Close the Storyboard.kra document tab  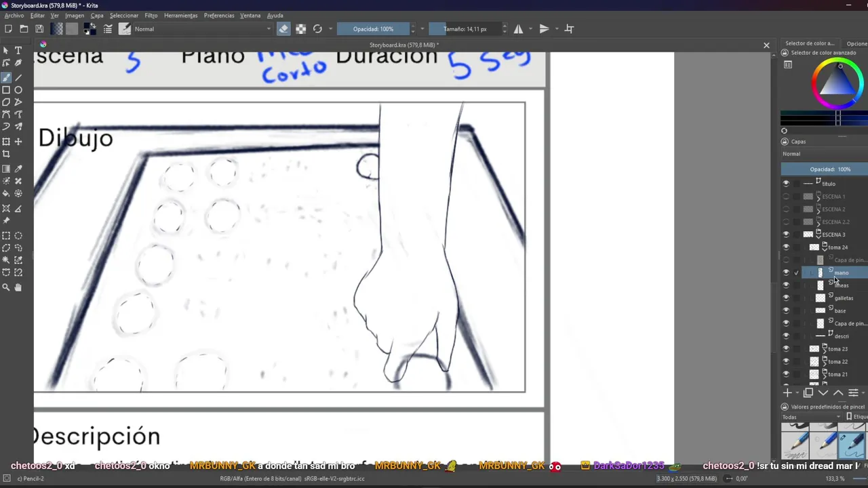pos(766,45)
